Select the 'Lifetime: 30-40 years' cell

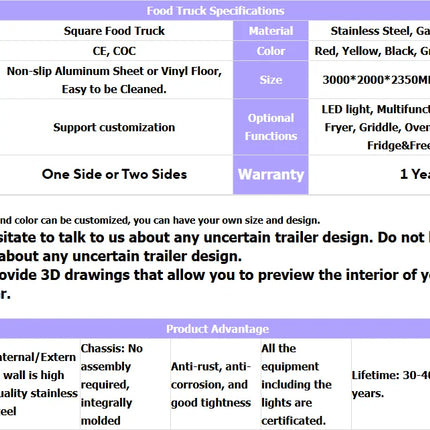click(390, 384)
